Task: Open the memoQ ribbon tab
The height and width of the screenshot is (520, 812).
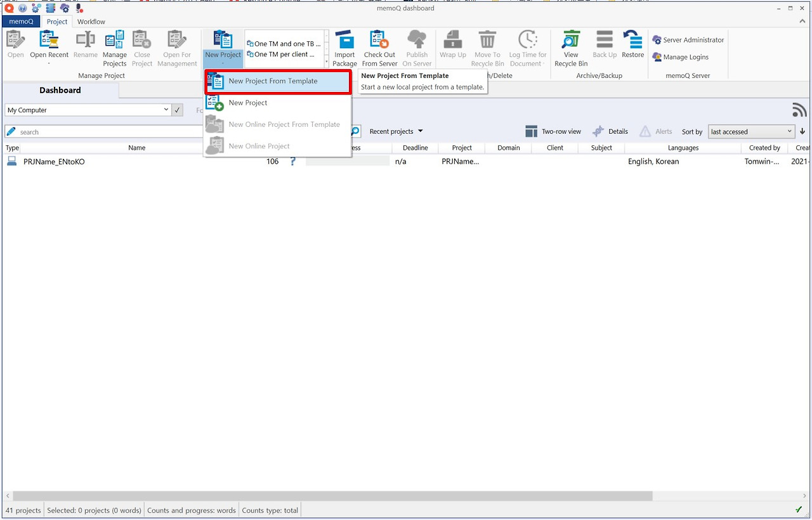Action: (x=21, y=22)
